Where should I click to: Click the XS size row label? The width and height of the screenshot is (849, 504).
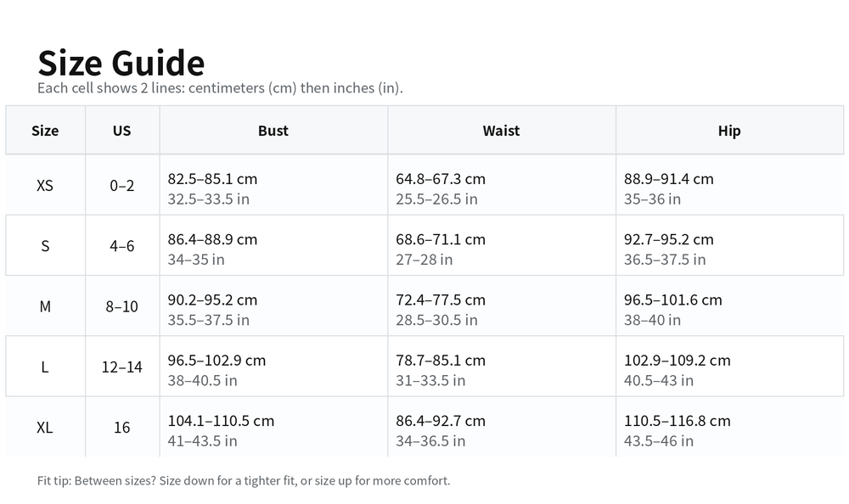(45, 185)
